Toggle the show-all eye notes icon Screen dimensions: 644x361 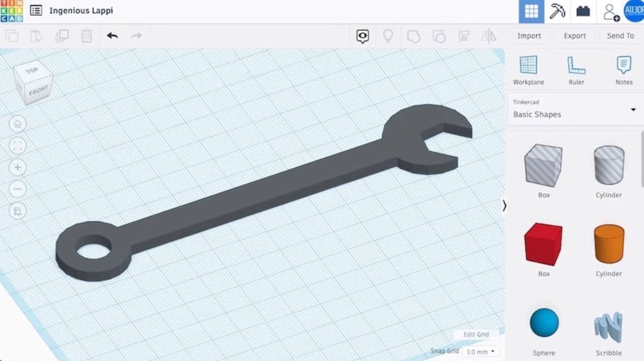(x=363, y=36)
